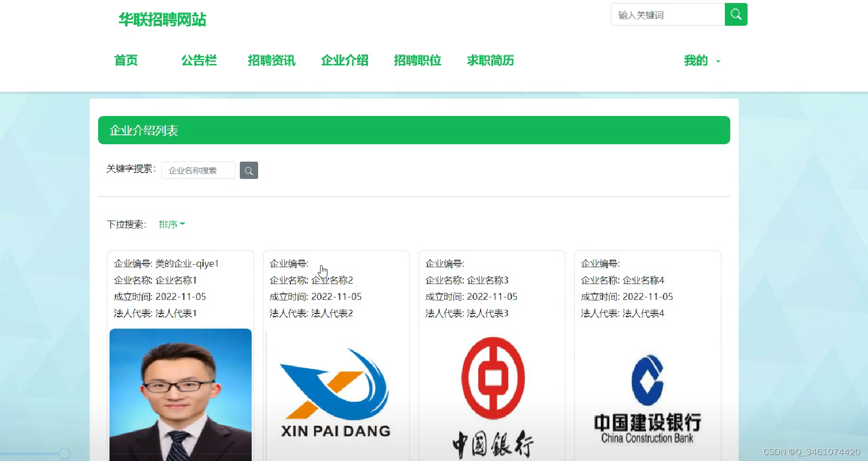
Task: Open the 招聘资讯 page
Action: 271,60
